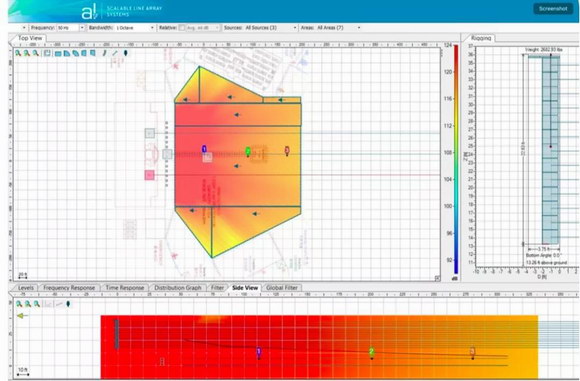Select blue microphone marker 1 in Top View

(204, 149)
